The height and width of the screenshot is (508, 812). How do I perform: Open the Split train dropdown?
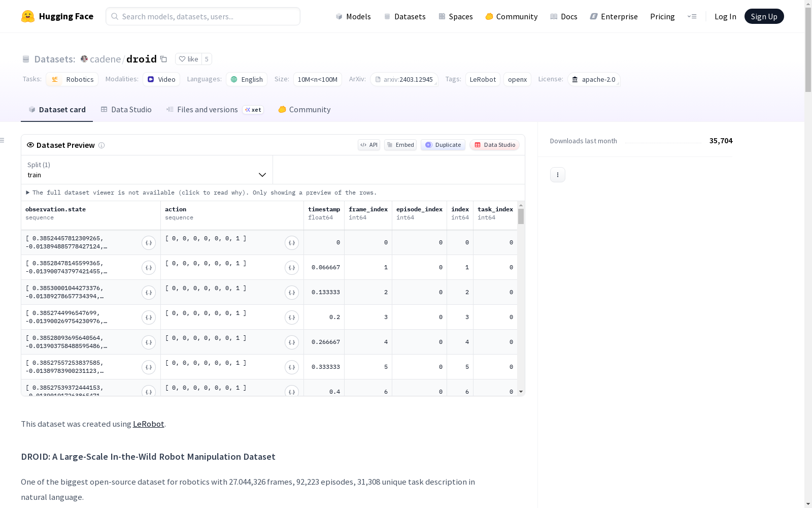point(147,170)
